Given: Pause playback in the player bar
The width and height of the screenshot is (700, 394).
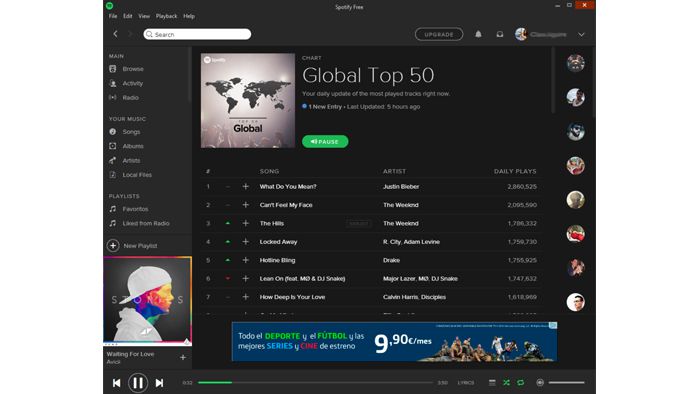Looking at the screenshot, I should (x=138, y=383).
